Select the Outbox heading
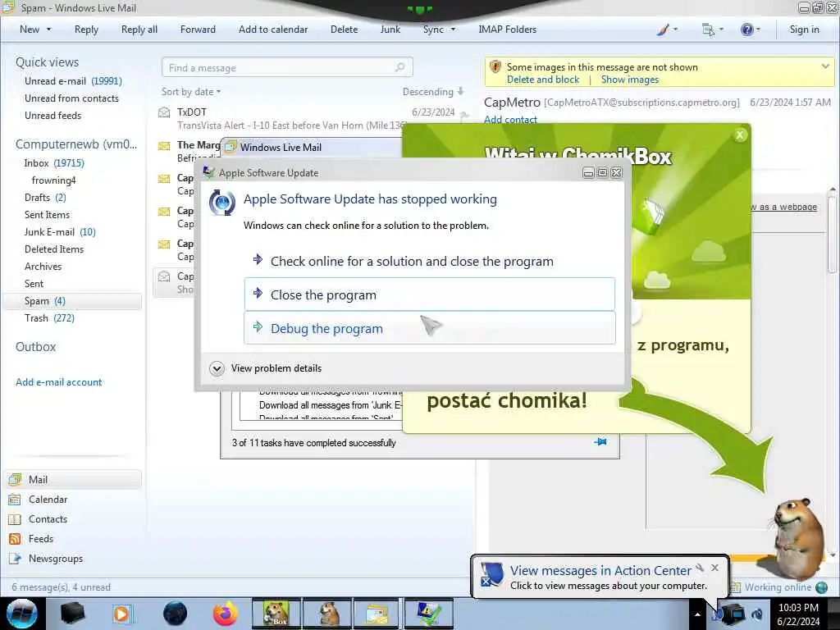The image size is (840, 630). [36, 347]
